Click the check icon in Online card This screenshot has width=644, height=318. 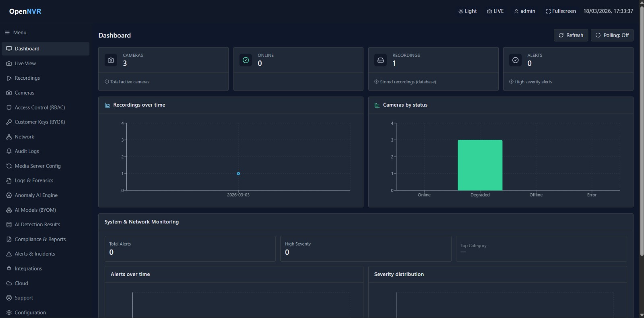pyautogui.click(x=246, y=60)
